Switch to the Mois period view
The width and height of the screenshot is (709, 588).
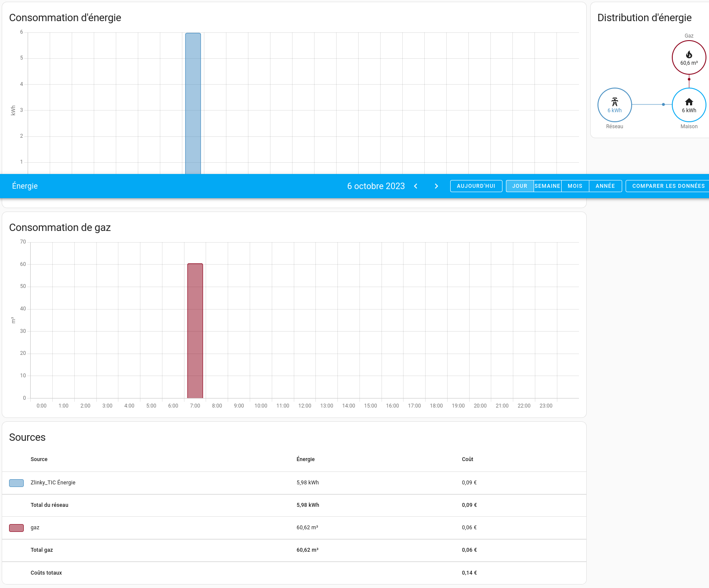tap(575, 186)
